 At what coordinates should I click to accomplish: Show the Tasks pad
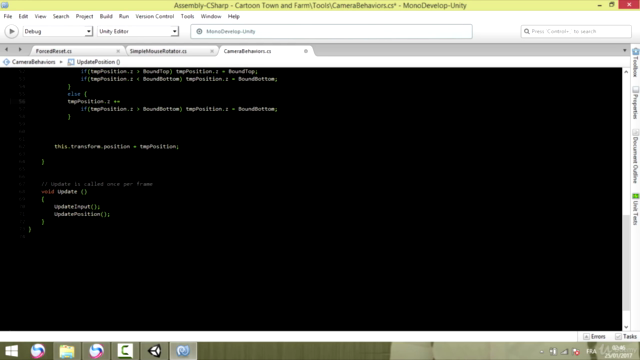point(626,336)
